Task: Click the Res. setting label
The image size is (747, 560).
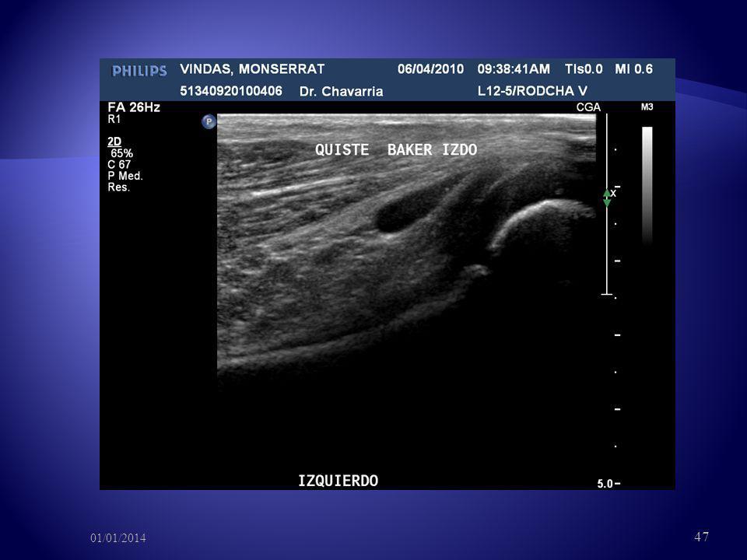Action: pyautogui.click(x=118, y=187)
